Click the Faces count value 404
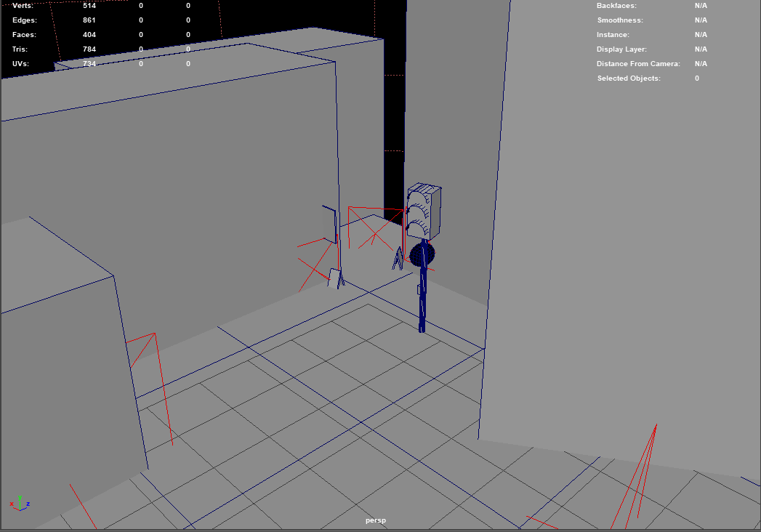The width and height of the screenshot is (761, 532). [x=89, y=35]
